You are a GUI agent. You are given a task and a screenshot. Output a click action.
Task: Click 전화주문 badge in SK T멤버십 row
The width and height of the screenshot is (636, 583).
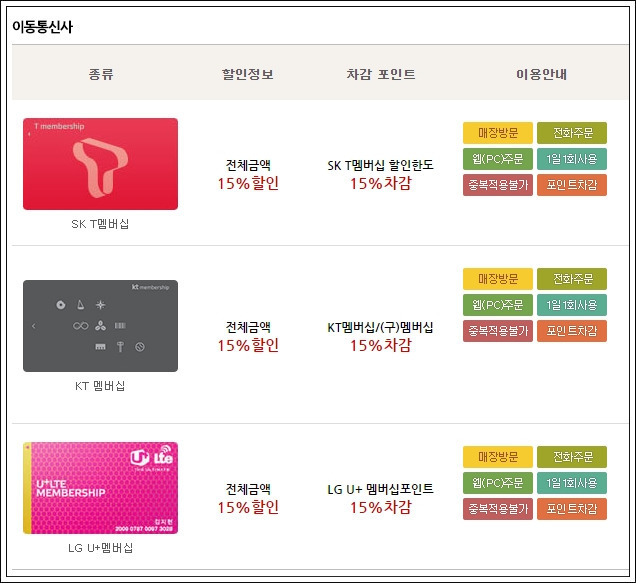572,133
